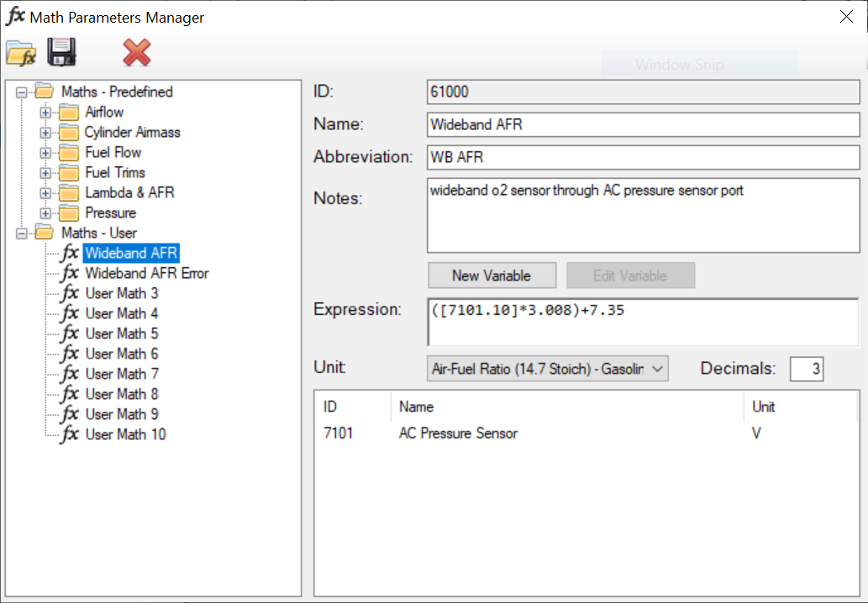Select the Wideband AFR Error fx item

(147, 273)
